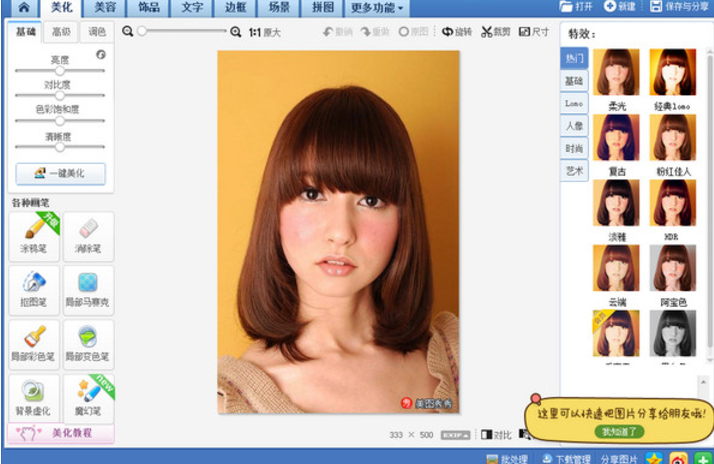The image size is (714, 464).
Task: Select the 魔幻笔 magic pen tool
Action: 88,398
